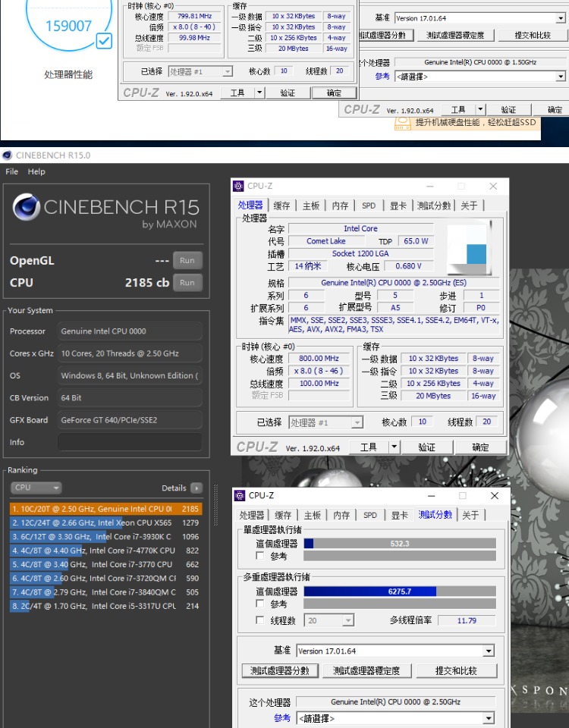This screenshot has height=728, width=569.
Task: Open the 工具 dropdown arrow in the middle CPU-Z window
Action: pos(395,447)
